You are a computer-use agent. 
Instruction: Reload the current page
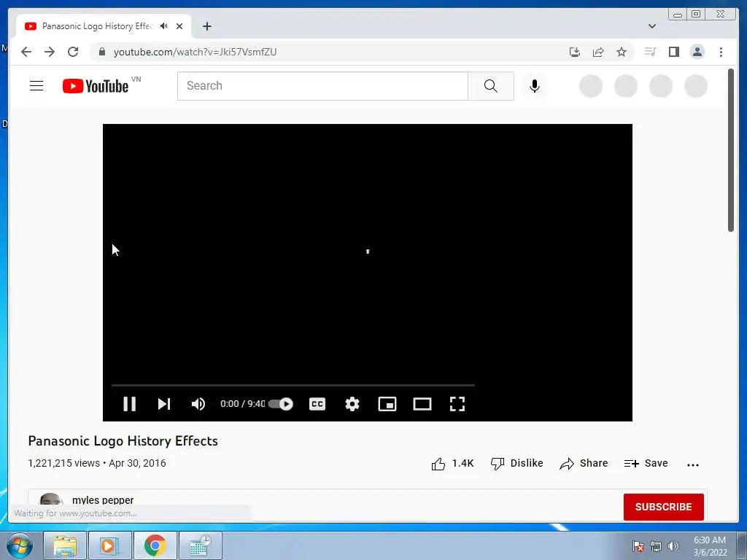(x=73, y=52)
